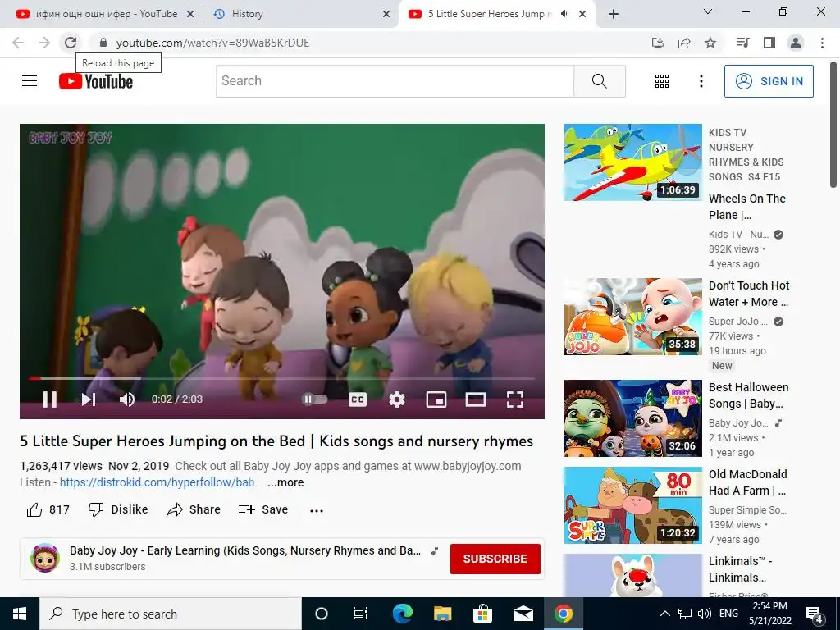Image resolution: width=840 pixels, height=630 pixels.
Task: Open YouTube settings three-dot menu
Action: click(701, 81)
